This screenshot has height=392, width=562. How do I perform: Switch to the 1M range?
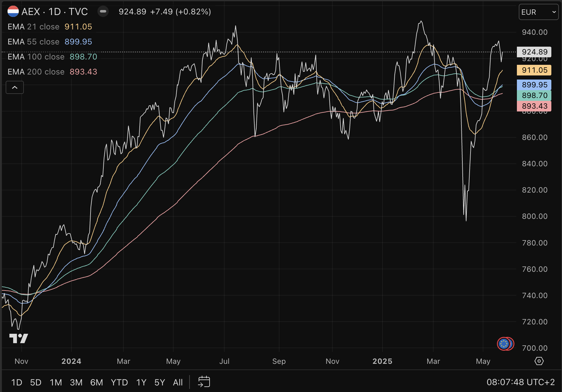[x=56, y=382]
